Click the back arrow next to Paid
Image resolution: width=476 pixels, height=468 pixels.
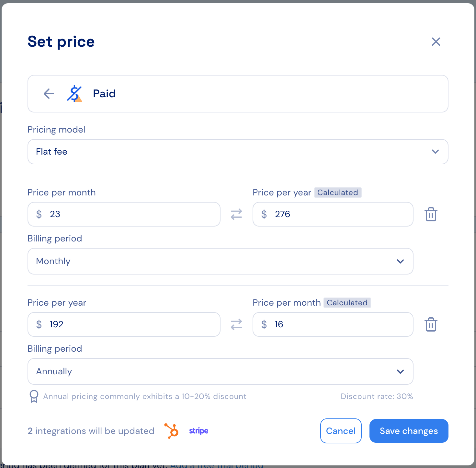49,94
